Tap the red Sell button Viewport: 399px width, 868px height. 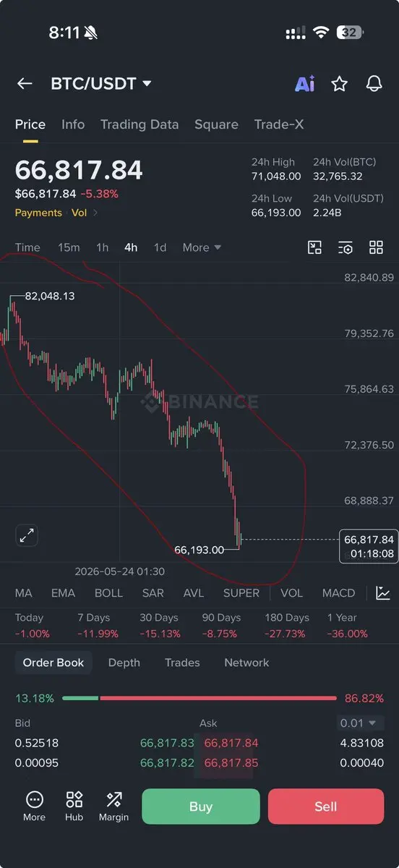point(326,807)
